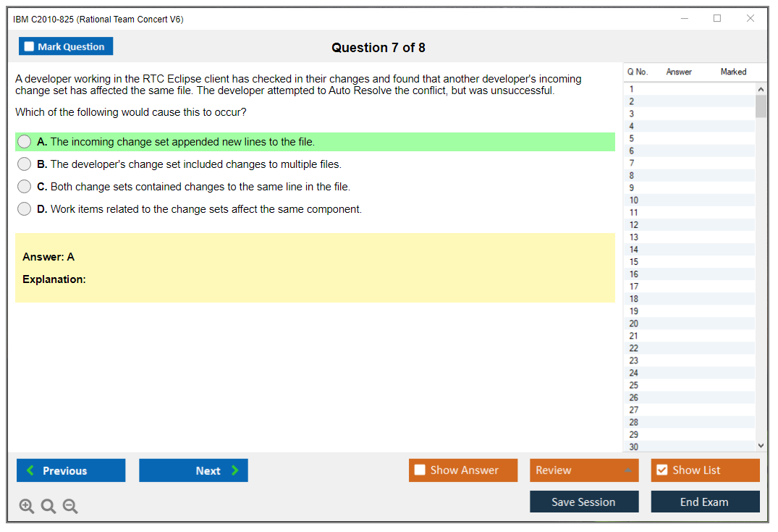
Task: Select question 1 row in list
Action: pyautogui.click(x=632, y=89)
